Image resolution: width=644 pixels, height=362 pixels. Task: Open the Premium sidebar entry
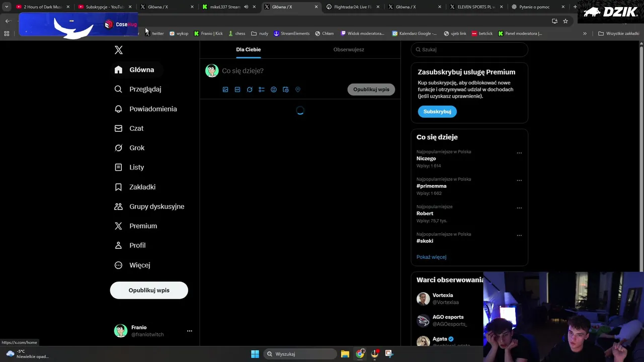point(136,226)
